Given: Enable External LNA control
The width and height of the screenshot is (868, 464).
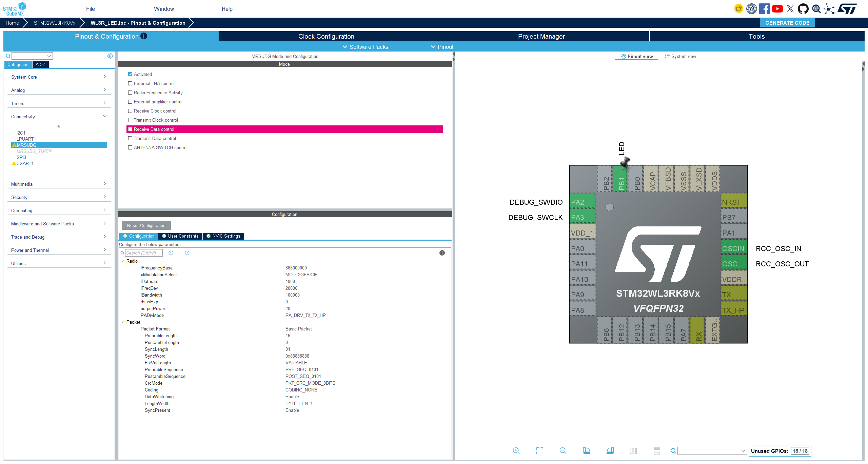Looking at the screenshot, I should tap(130, 83).
